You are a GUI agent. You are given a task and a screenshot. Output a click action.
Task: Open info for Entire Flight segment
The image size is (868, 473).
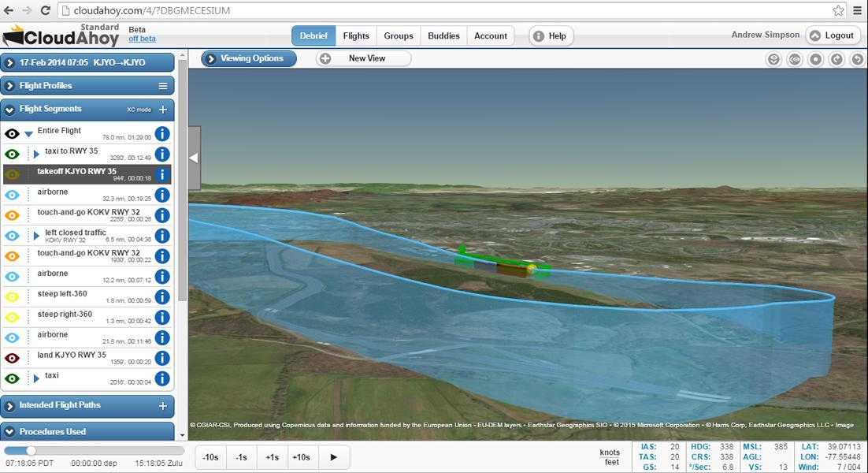[162, 133]
